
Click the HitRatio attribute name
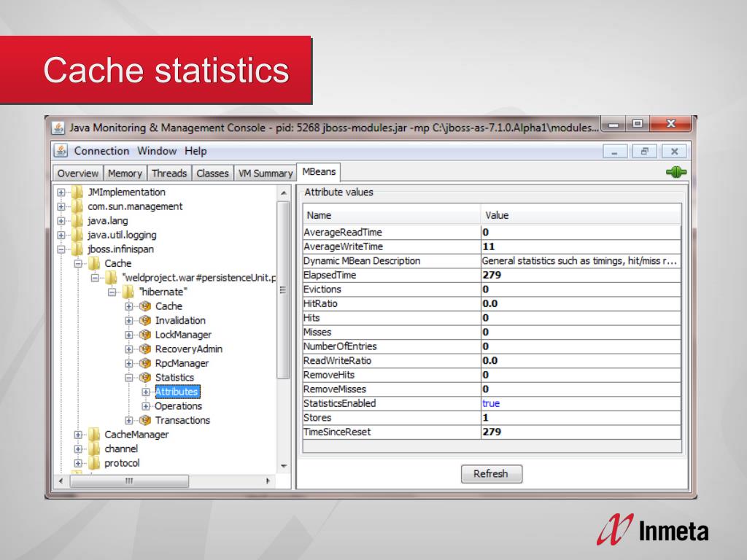[x=321, y=304]
